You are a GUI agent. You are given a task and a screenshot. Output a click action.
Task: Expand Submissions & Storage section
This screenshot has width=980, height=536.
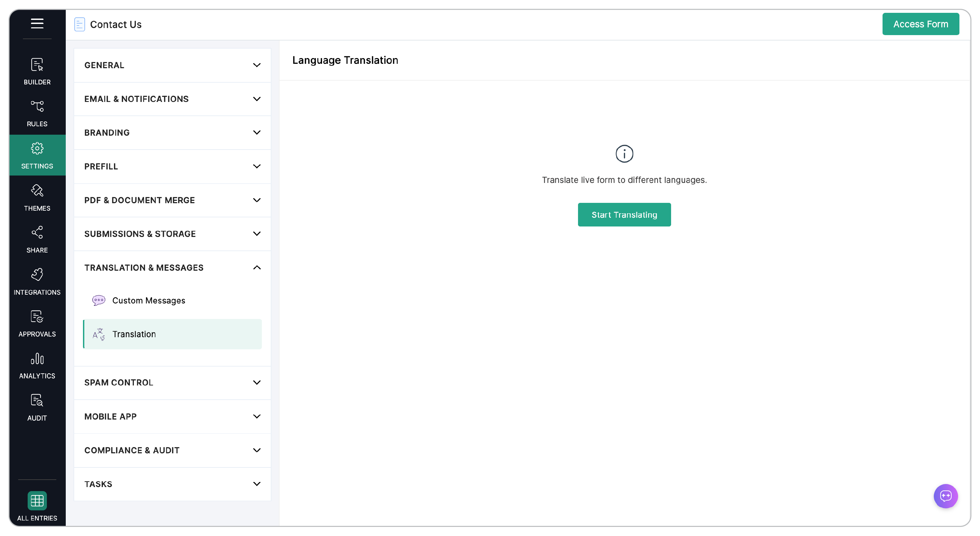pyautogui.click(x=172, y=234)
